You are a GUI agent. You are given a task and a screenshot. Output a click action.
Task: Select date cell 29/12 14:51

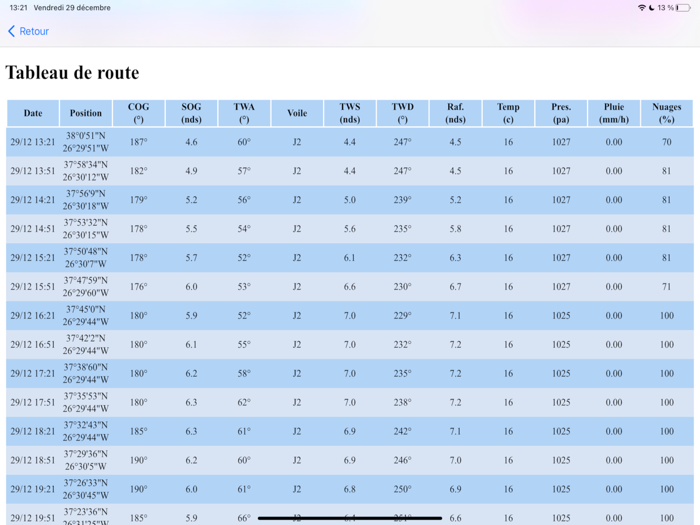pos(33,229)
